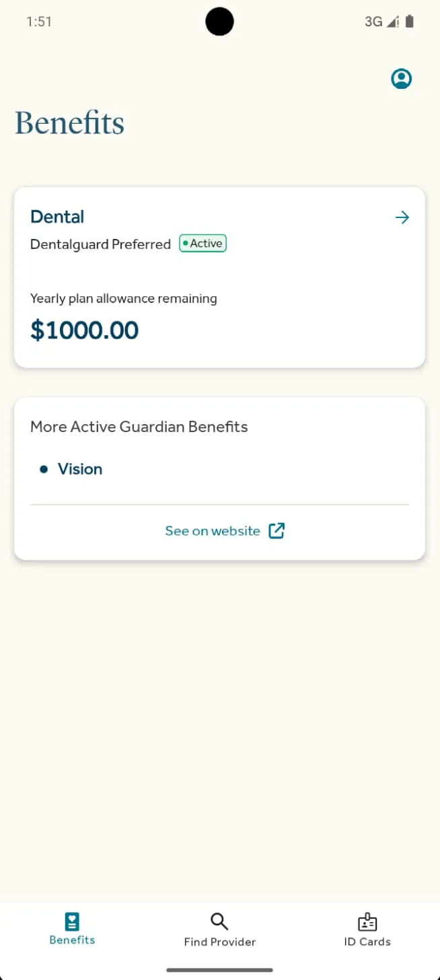
Task: Switch to the Find Provider tab
Action: [219, 930]
